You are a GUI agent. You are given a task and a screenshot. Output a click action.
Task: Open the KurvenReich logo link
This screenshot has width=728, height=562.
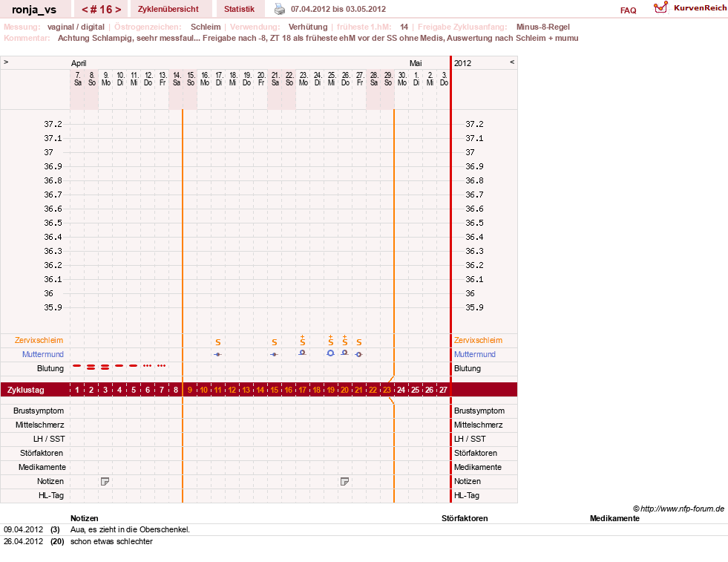pyautogui.click(x=690, y=8)
